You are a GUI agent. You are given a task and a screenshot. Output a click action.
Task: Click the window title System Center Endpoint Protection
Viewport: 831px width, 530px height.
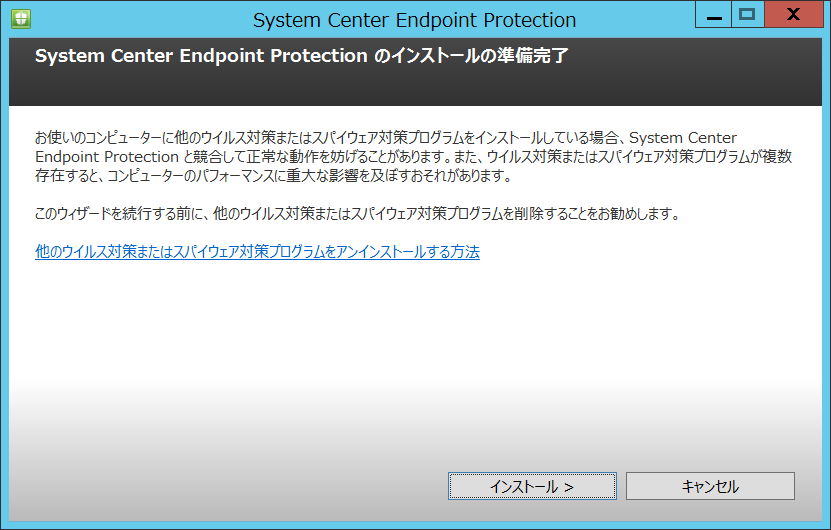click(414, 20)
